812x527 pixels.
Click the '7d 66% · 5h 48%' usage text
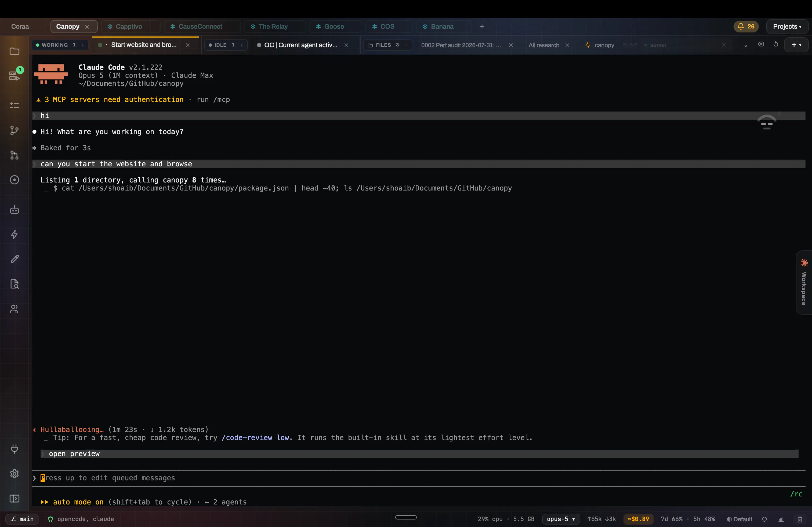[x=688, y=519]
